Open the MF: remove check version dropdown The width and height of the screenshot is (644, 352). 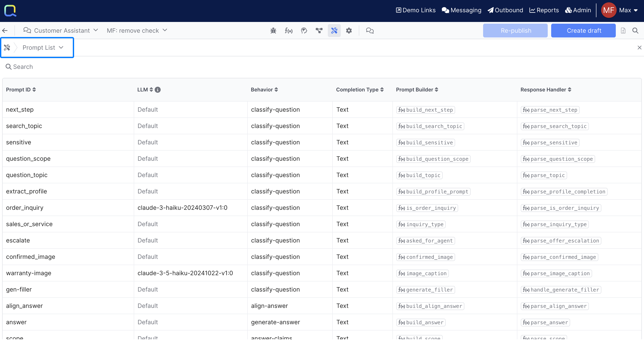(137, 31)
